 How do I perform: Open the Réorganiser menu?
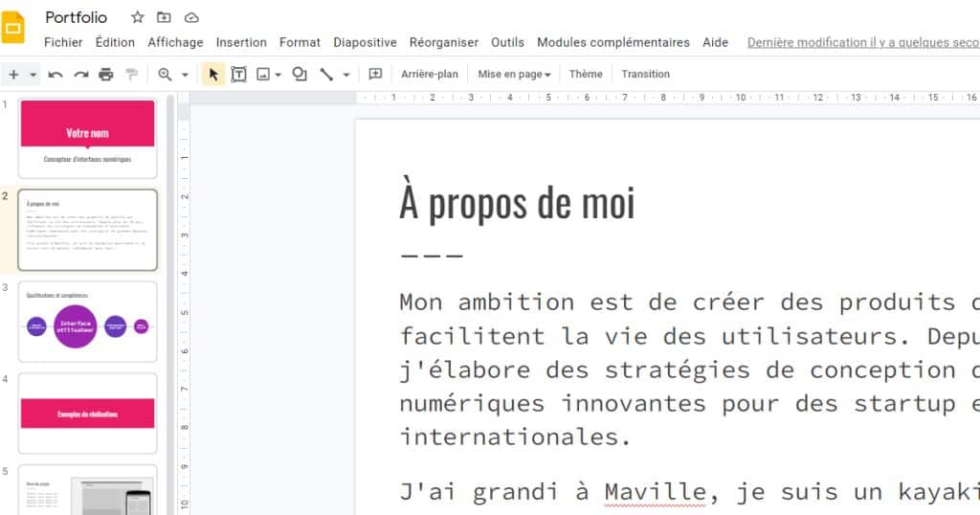coord(444,42)
